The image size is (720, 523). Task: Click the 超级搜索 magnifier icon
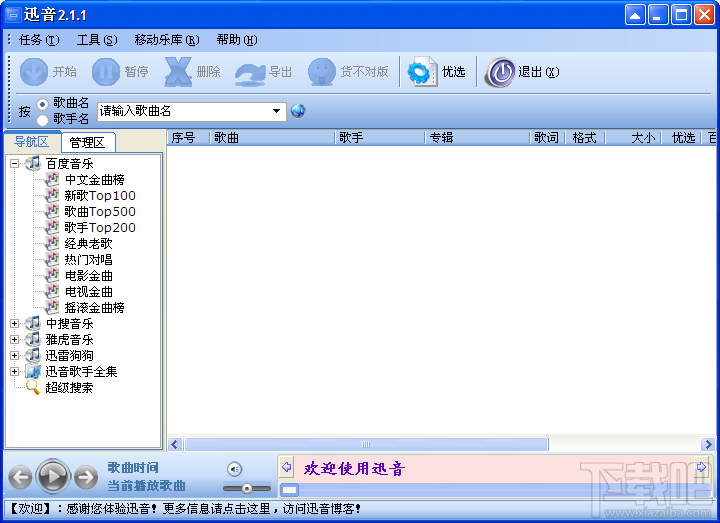point(33,387)
